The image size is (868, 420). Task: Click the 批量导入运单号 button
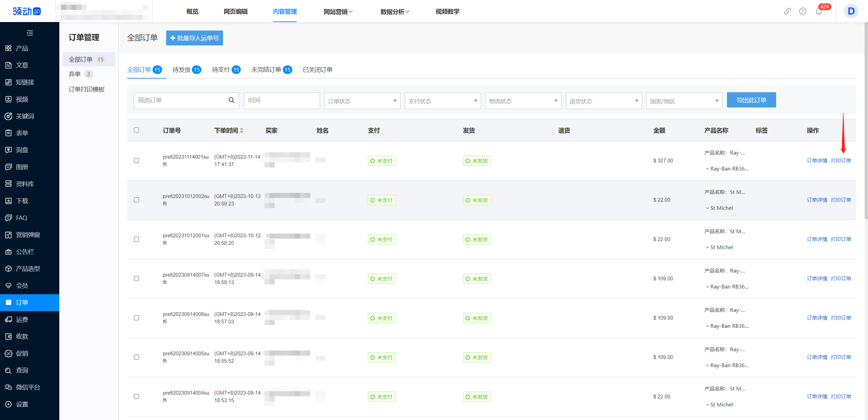[x=194, y=38]
